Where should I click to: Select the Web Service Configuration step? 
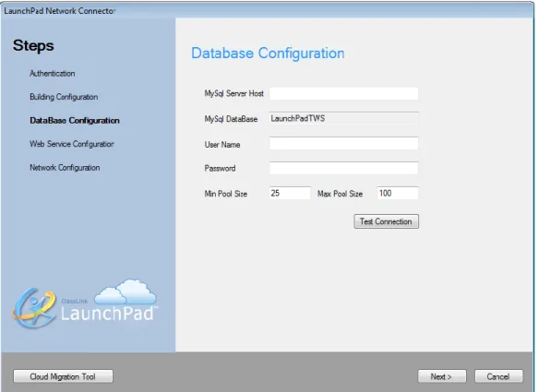72,144
